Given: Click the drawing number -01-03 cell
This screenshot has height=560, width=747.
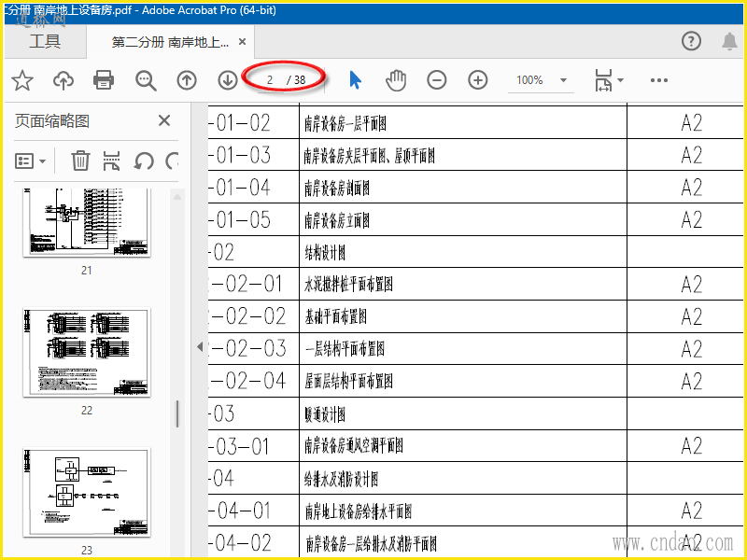Looking at the screenshot, I should [x=253, y=155].
